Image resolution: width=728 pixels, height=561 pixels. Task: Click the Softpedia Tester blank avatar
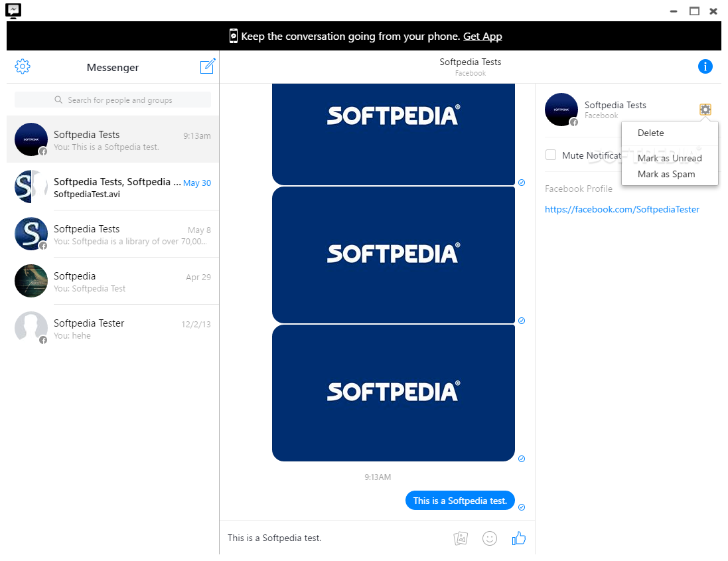point(31,328)
